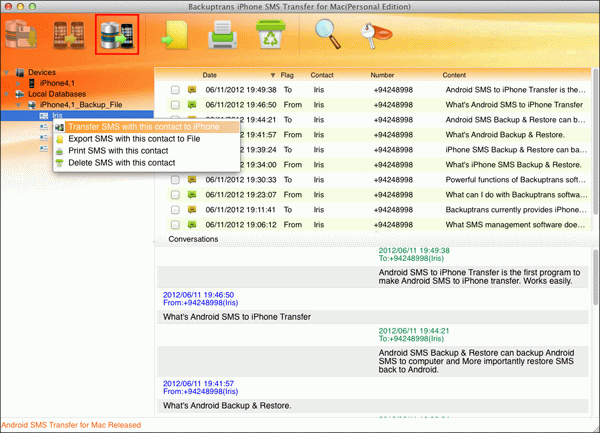This screenshot has height=433, width=600.
Task: Click the conversation message 'What's Android SMS to iPhone Transfer'
Action: (x=237, y=317)
